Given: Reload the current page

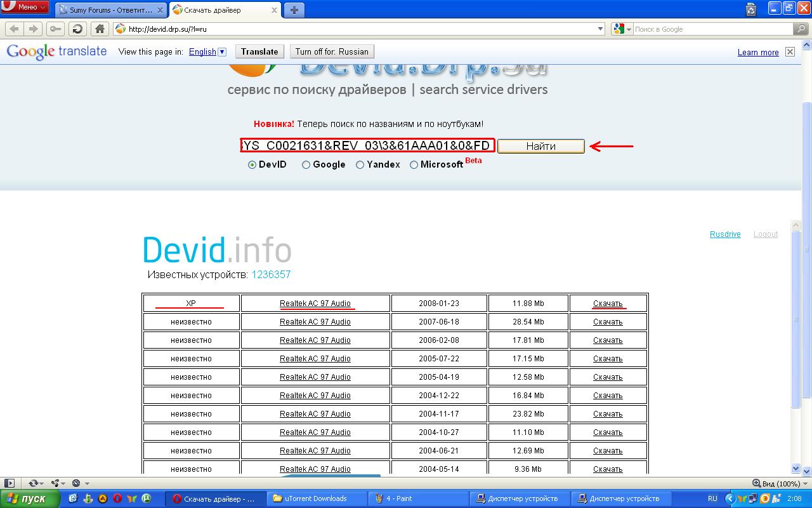Looking at the screenshot, I should (x=77, y=29).
